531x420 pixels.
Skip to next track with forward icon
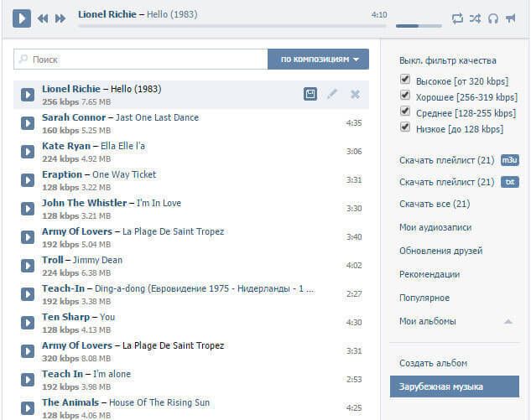tap(60, 18)
